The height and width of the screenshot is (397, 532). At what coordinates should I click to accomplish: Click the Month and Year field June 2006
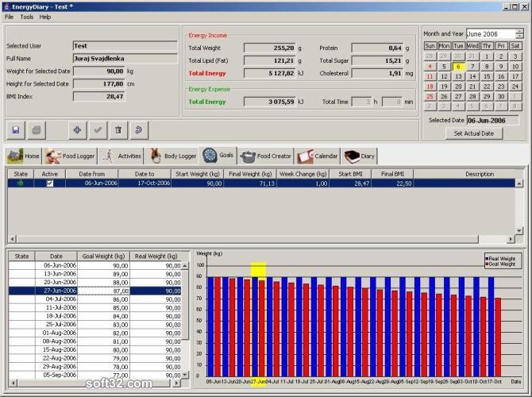point(491,34)
